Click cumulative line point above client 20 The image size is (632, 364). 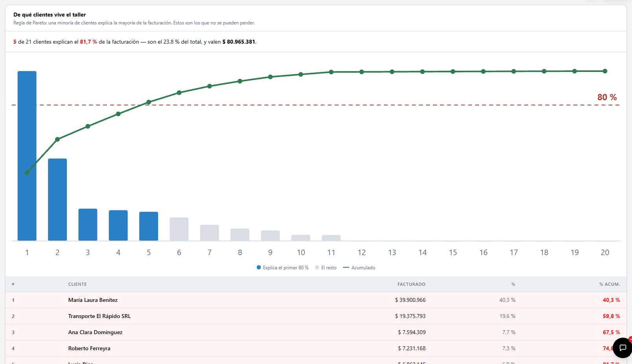(605, 71)
